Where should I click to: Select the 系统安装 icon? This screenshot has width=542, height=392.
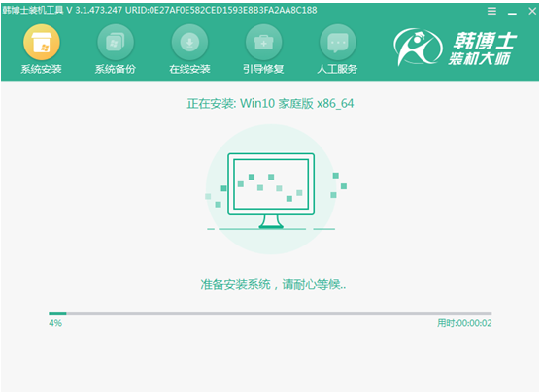point(42,42)
